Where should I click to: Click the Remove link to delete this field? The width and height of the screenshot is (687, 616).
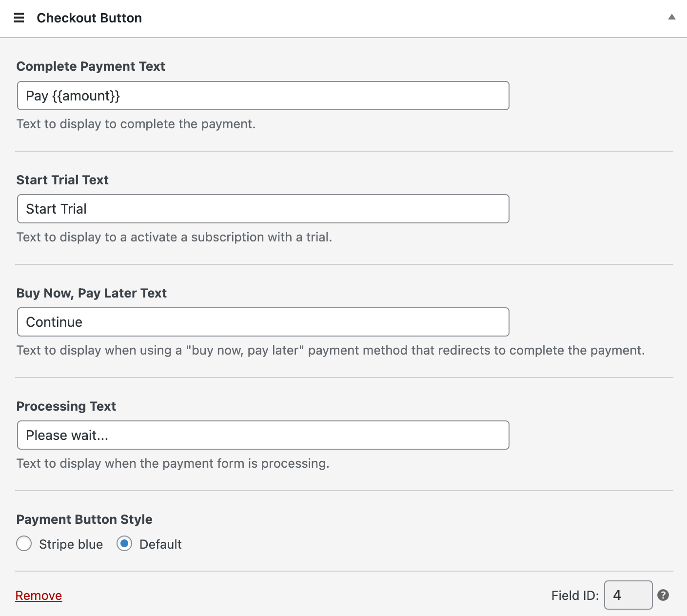(39, 595)
